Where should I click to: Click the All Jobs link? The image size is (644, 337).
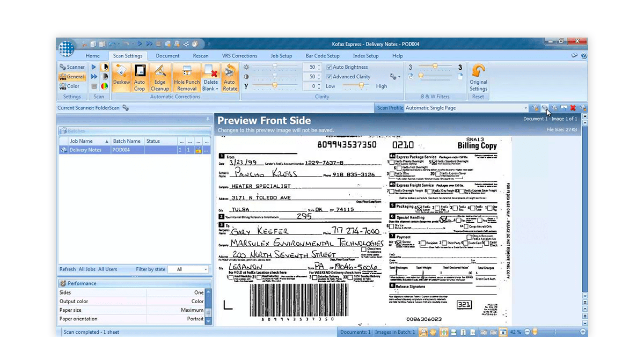pos(87,269)
